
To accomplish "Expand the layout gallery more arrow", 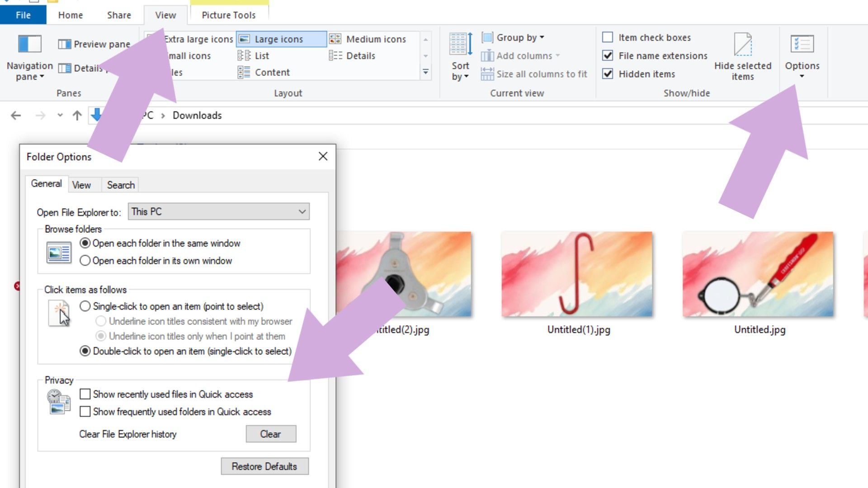I will pyautogui.click(x=425, y=72).
